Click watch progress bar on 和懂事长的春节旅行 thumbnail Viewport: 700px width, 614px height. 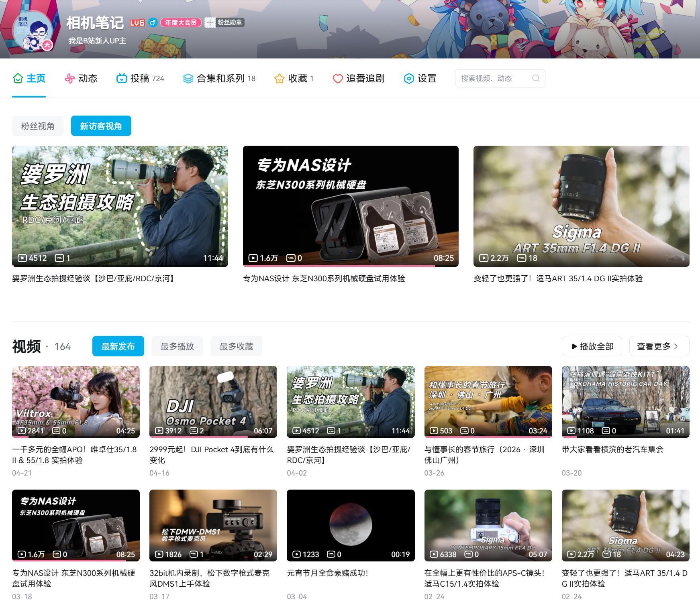click(x=488, y=437)
